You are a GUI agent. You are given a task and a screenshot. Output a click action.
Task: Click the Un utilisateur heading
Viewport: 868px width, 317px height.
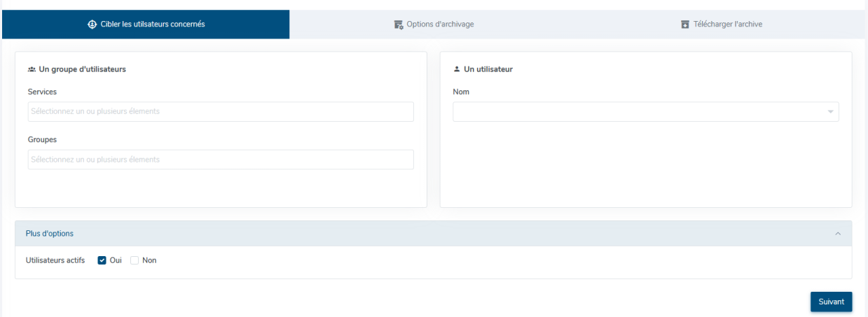488,69
